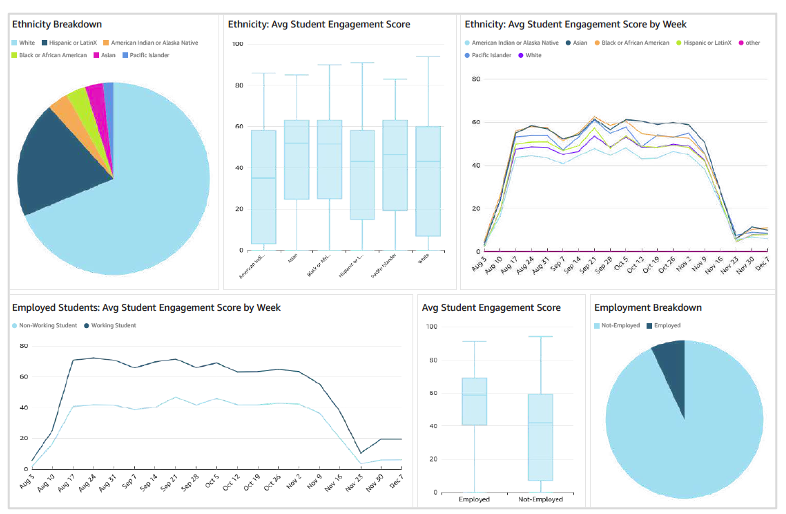Toggle Hispanic or LatinX in weekly ethnicity legend

pos(704,43)
